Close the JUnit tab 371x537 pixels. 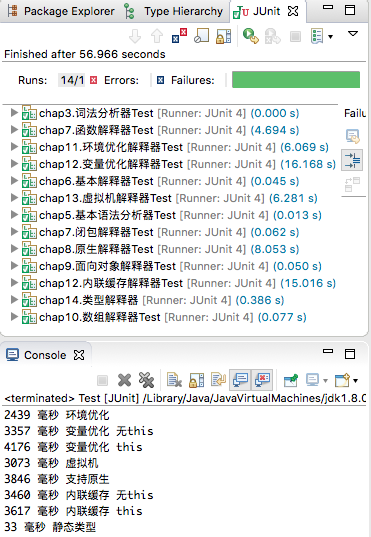pyautogui.click(x=293, y=11)
